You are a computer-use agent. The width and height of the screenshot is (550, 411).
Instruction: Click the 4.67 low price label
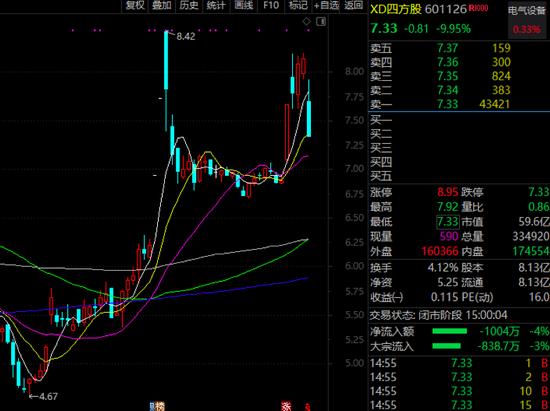point(48,397)
